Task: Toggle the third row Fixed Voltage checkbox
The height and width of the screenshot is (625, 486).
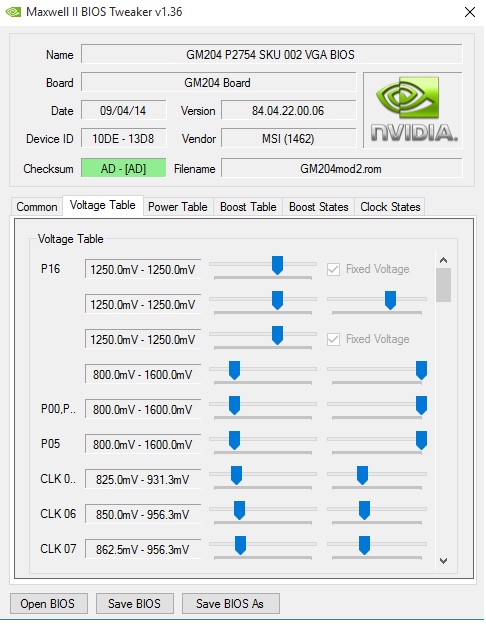Action: pos(333,340)
